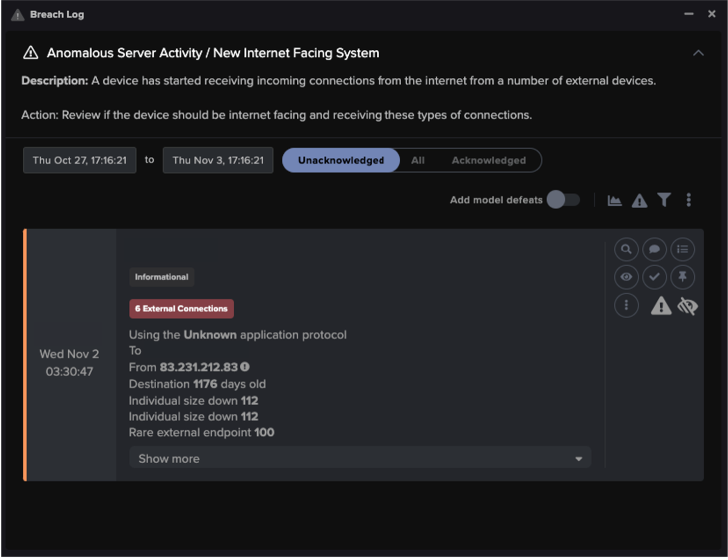Open the graph icon near Add model defeats
The width and height of the screenshot is (728, 560).
(614, 200)
